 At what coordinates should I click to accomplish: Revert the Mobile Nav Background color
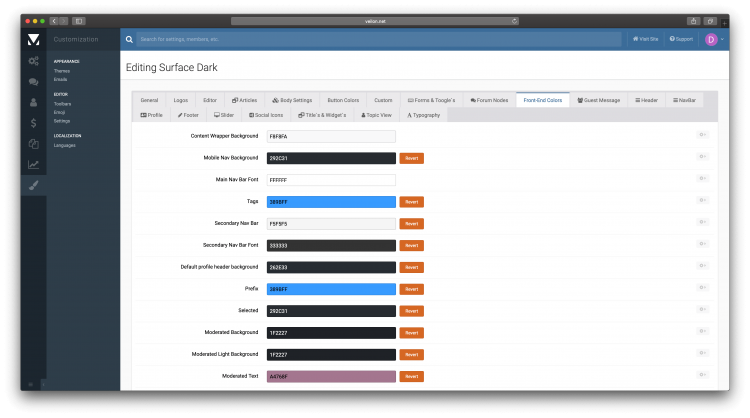pos(411,158)
